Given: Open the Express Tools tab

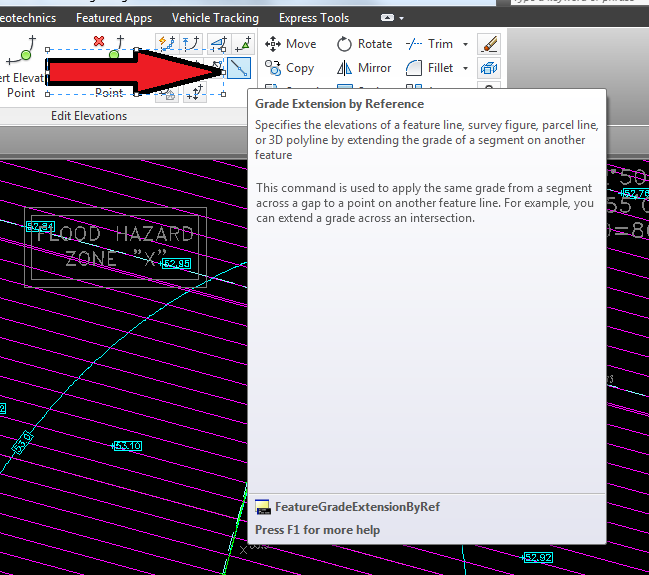Looking at the screenshot, I should pos(314,18).
